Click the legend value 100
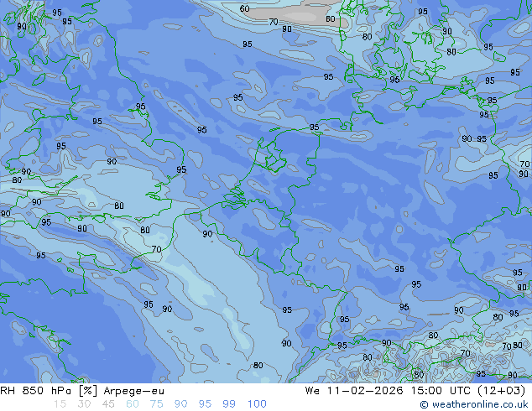The image size is (532, 411). point(257,404)
